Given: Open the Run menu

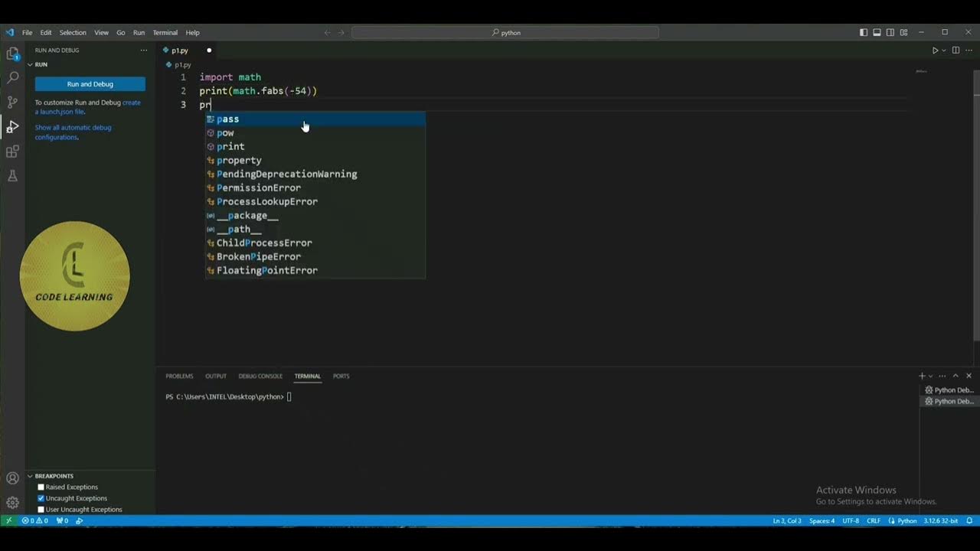Looking at the screenshot, I should [x=139, y=33].
